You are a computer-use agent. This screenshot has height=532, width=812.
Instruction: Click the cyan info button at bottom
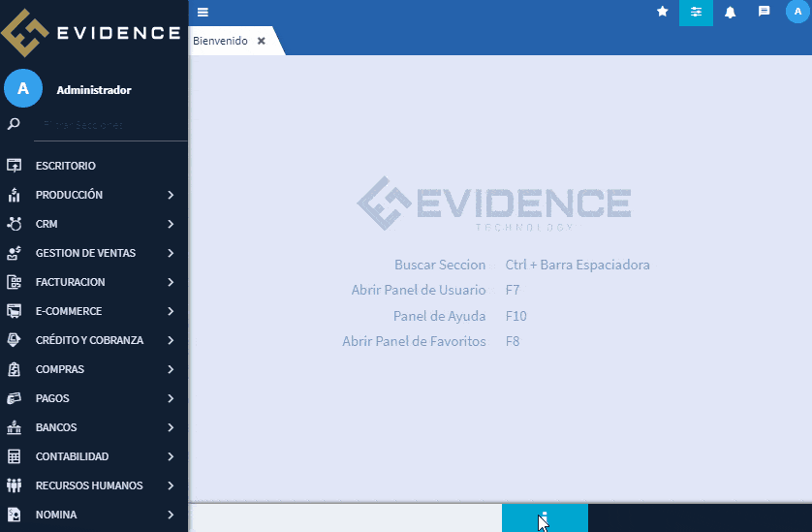pos(545,517)
